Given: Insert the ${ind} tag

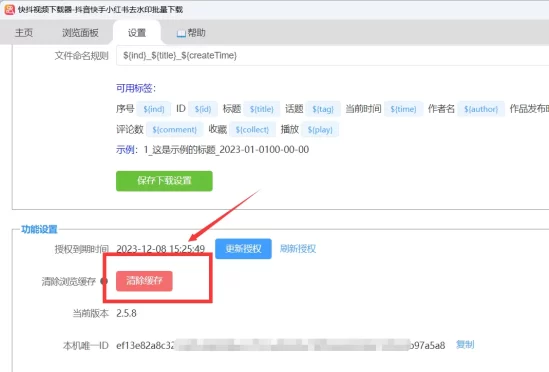Looking at the screenshot, I should pyautogui.click(x=154, y=109).
